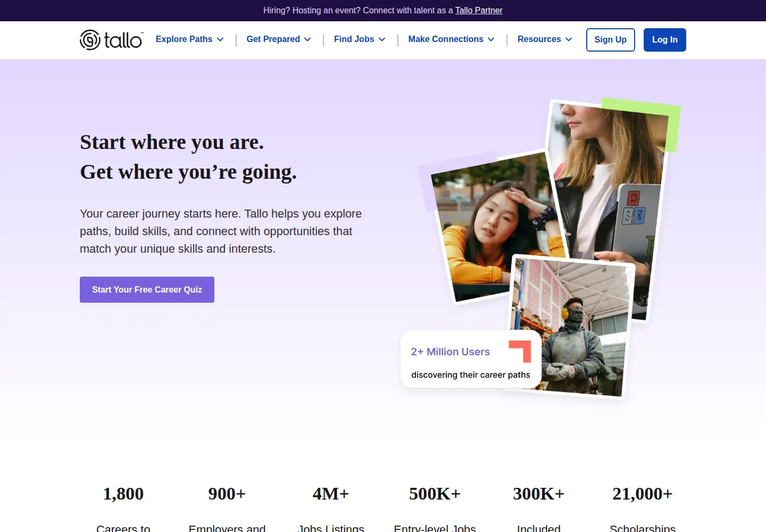Expand the Explore Paths menu
Viewport: 766px width, 532px height.
coord(190,39)
